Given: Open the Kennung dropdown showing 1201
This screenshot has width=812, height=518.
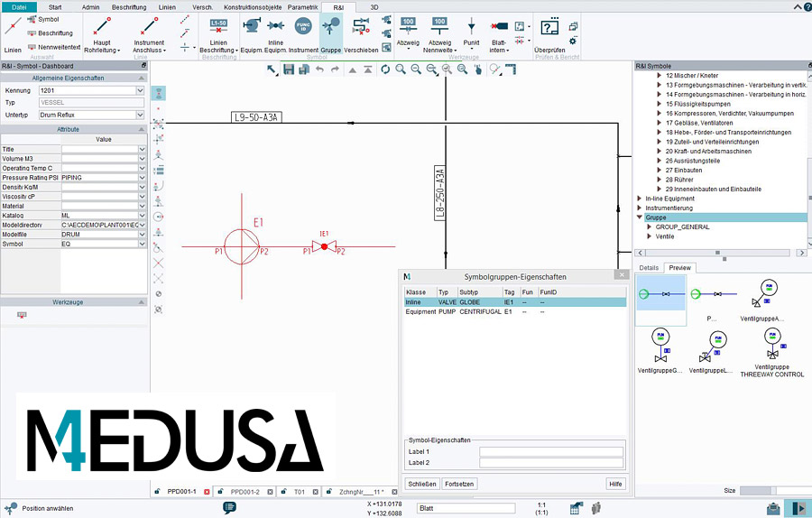Looking at the screenshot, I should 140,90.
